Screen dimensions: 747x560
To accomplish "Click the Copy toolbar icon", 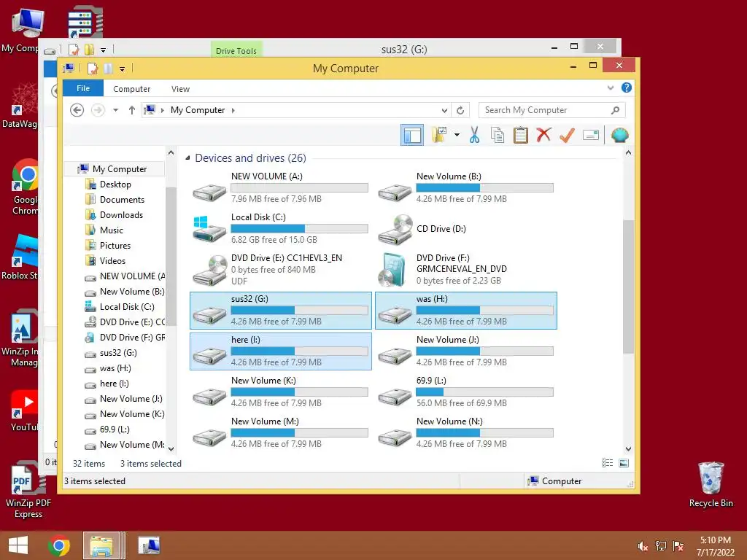I will pos(498,135).
